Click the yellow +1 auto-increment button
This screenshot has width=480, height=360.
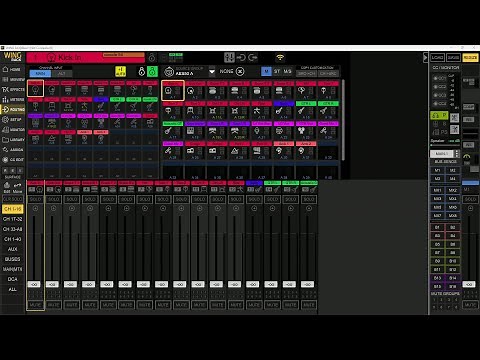(x=120, y=71)
